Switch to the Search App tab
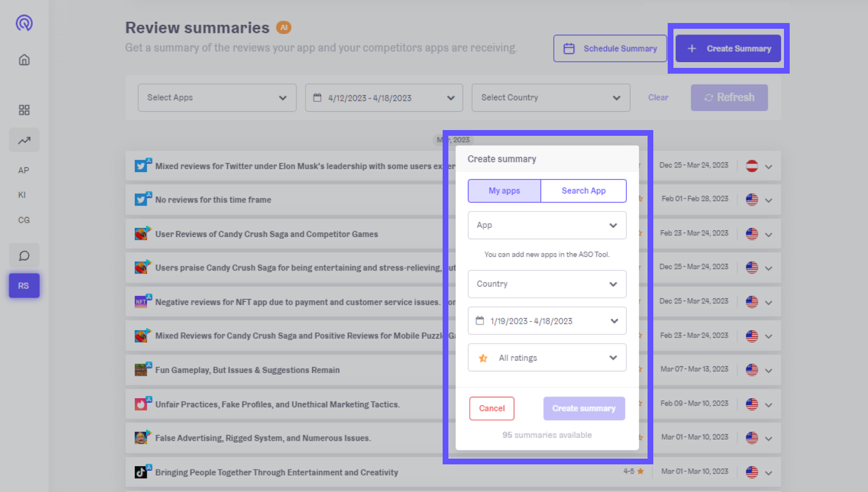Image resolution: width=868 pixels, height=492 pixels. click(x=583, y=190)
